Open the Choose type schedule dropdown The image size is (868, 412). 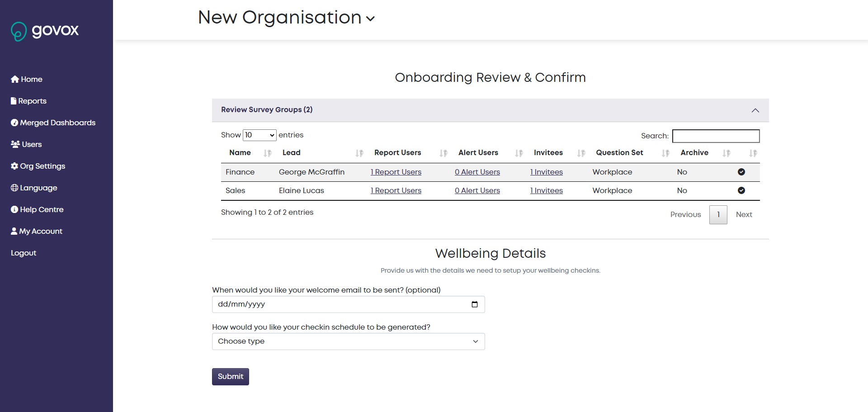point(348,341)
